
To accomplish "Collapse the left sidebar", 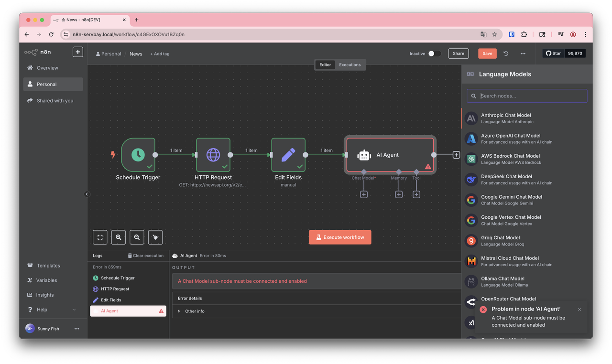I will 87,194.
